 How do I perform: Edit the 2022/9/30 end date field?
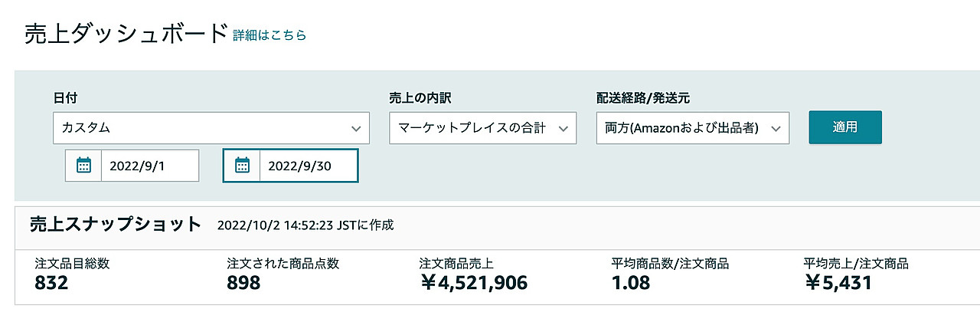coord(309,166)
